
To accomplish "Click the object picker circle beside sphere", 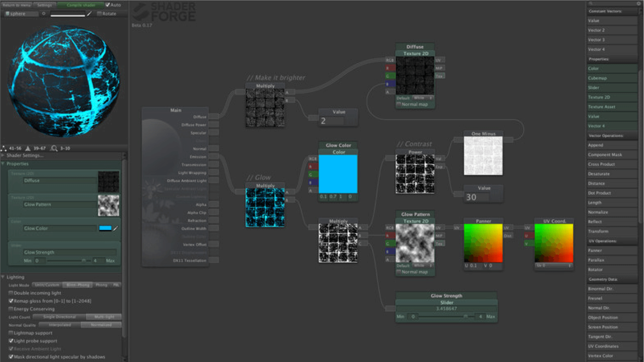I will [x=44, y=14].
